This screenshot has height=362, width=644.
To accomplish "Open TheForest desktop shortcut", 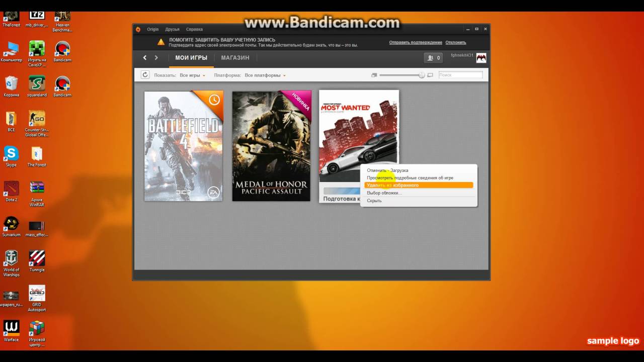I will tap(11, 19).
